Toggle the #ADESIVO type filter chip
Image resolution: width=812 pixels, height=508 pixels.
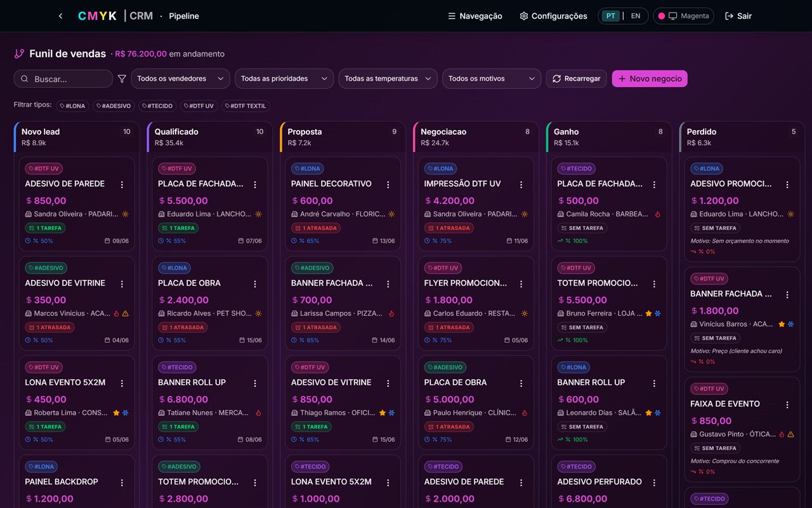point(114,106)
